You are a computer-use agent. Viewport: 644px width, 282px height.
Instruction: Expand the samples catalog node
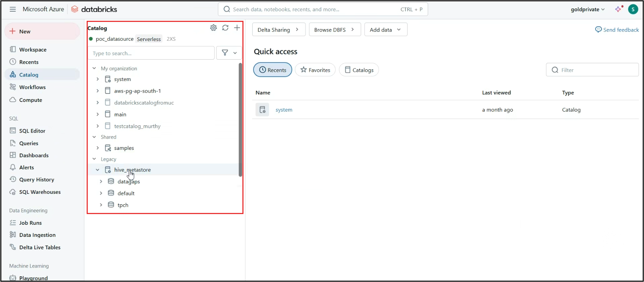click(x=98, y=148)
